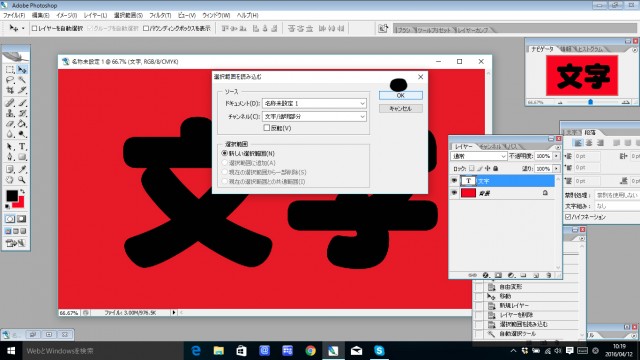Select the Healing Brush tool
The height and width of the screenshot is (360, 640).
pyautogui.click(x=10, y=103)
